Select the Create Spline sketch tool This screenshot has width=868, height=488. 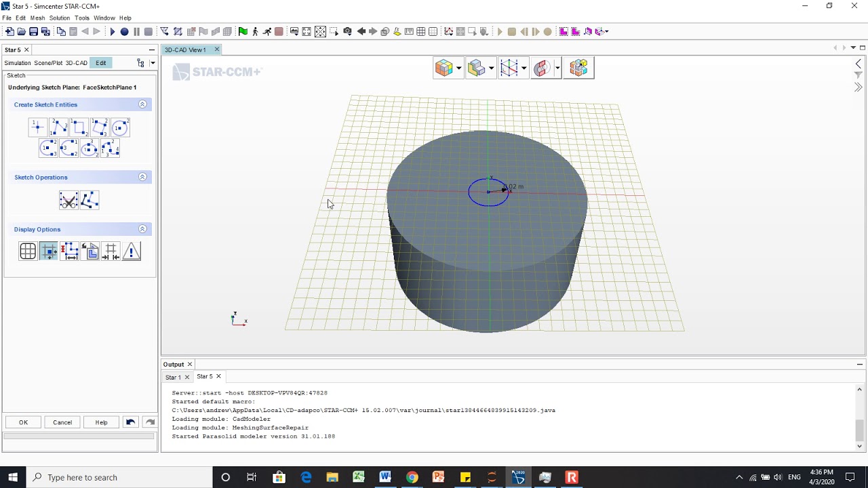110,148
